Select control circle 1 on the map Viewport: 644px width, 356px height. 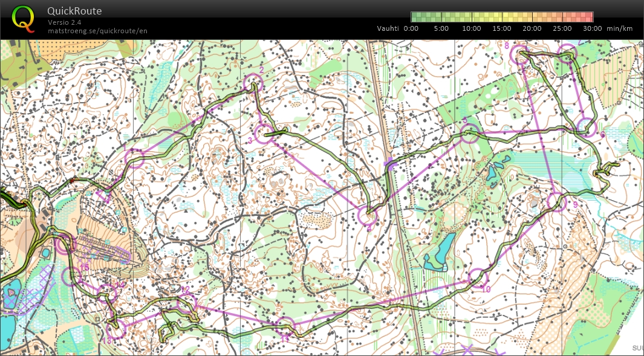(x=134, y=158)
